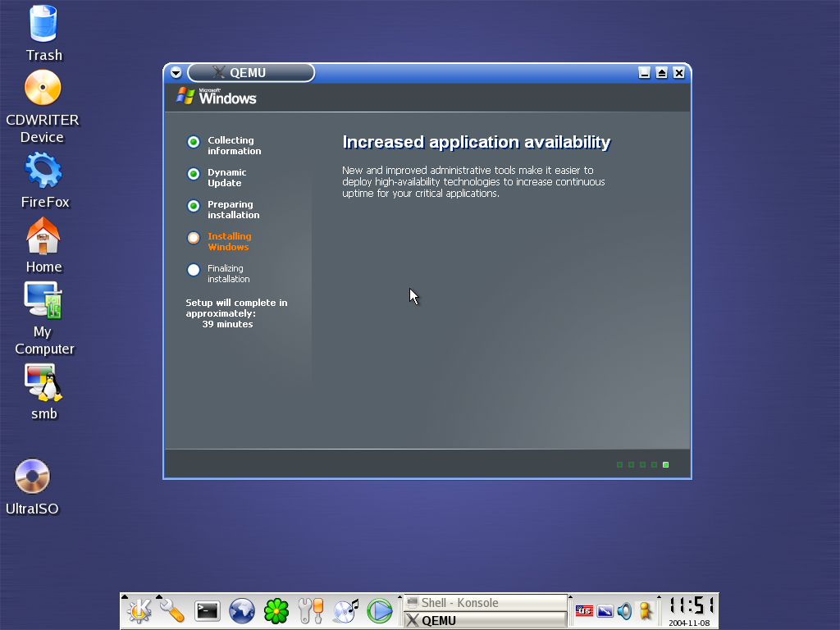
Task: Click the bright green progress square
Action: [x=666, y=464]
